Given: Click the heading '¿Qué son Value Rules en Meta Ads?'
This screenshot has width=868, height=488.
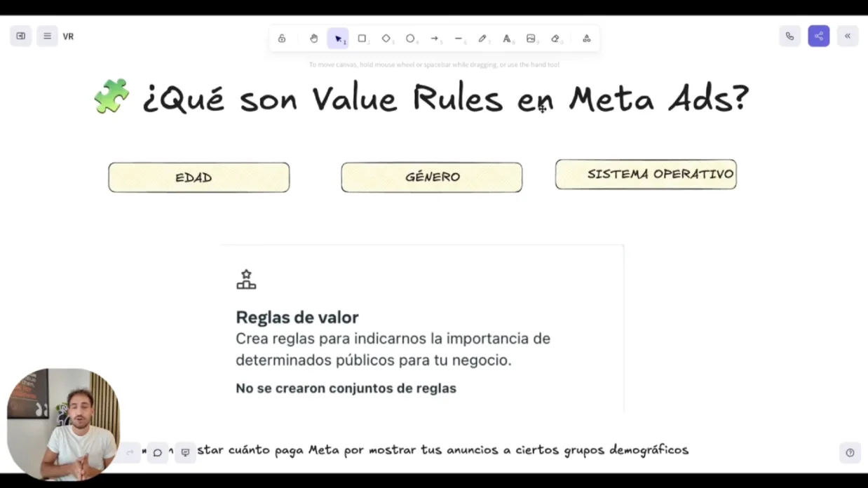Looking at the screenshot, I should coord(446,98).
